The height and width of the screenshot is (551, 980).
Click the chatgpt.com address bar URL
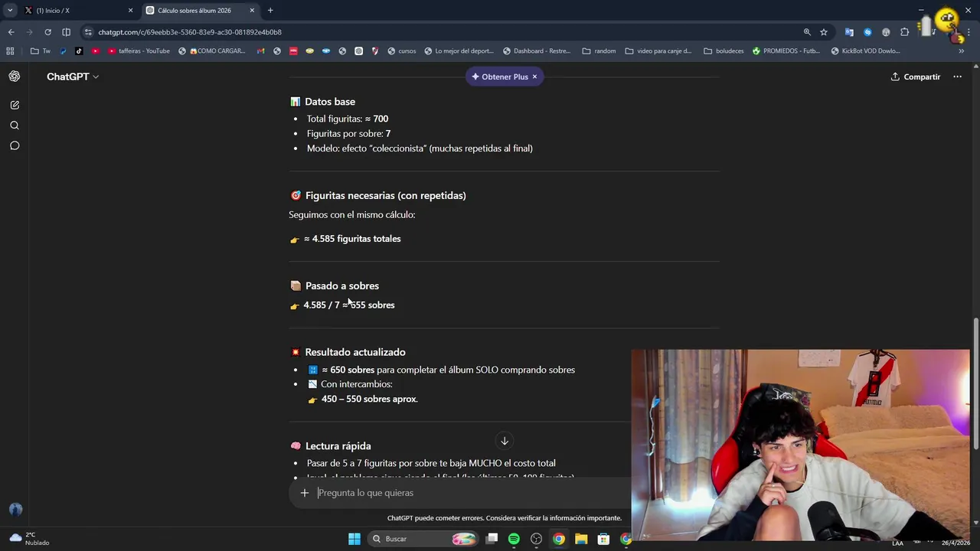pos(190,32)
